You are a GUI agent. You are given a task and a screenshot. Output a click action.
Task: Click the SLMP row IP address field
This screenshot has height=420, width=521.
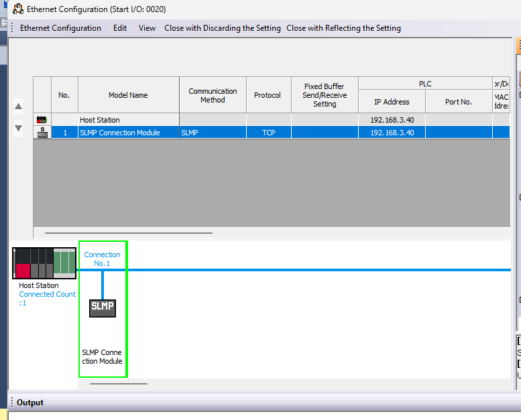pyautogui.click(x=392, y=133)
